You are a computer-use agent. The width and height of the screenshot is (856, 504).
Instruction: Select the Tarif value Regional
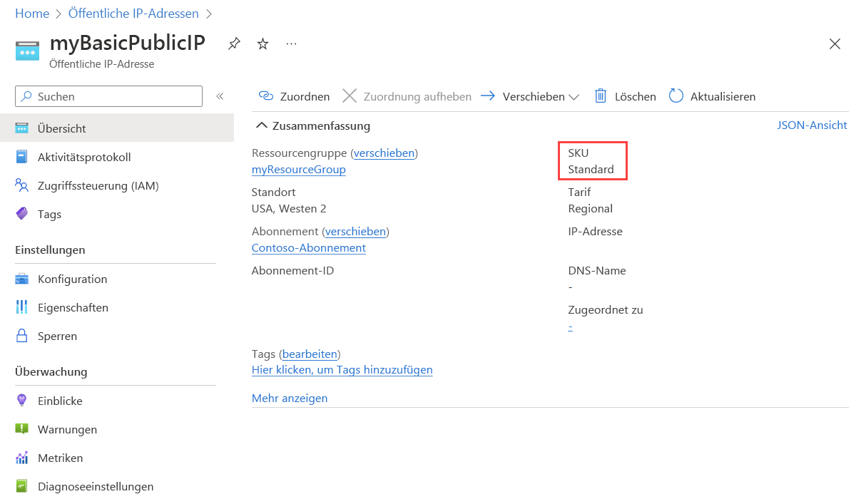click(x=590, y=209)
